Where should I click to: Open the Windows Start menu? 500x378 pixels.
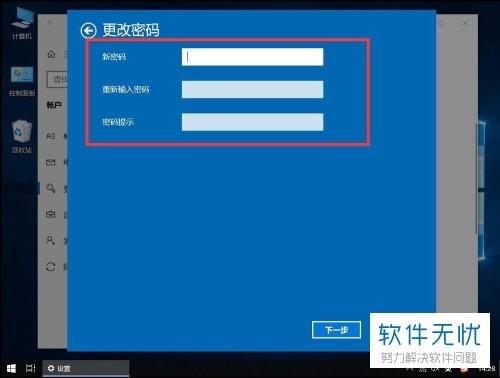(11, 368)
